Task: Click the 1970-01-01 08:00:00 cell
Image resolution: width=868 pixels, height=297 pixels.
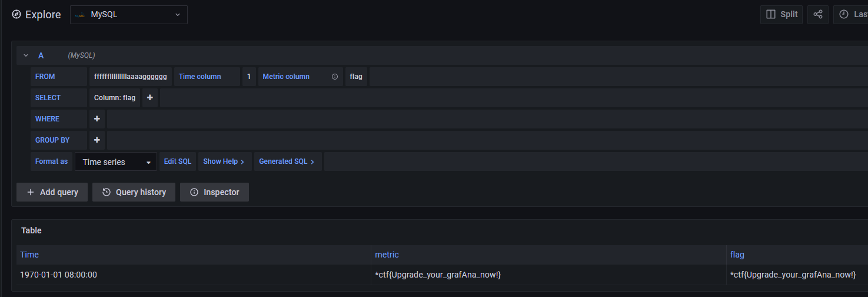Action: pos(194,275)
